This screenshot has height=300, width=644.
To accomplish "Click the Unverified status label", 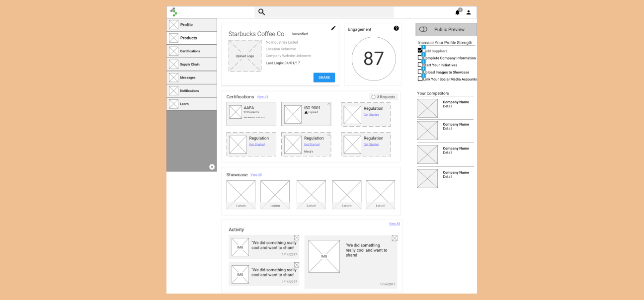I will pos(300,34).
